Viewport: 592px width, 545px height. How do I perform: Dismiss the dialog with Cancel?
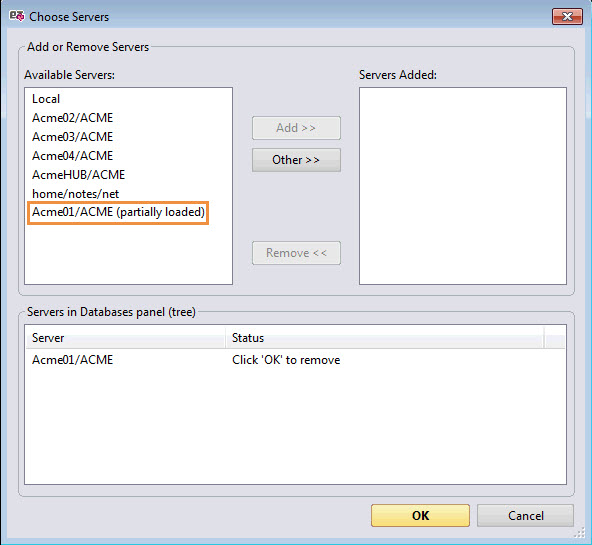pyautogui.click(x=526, y=516)
